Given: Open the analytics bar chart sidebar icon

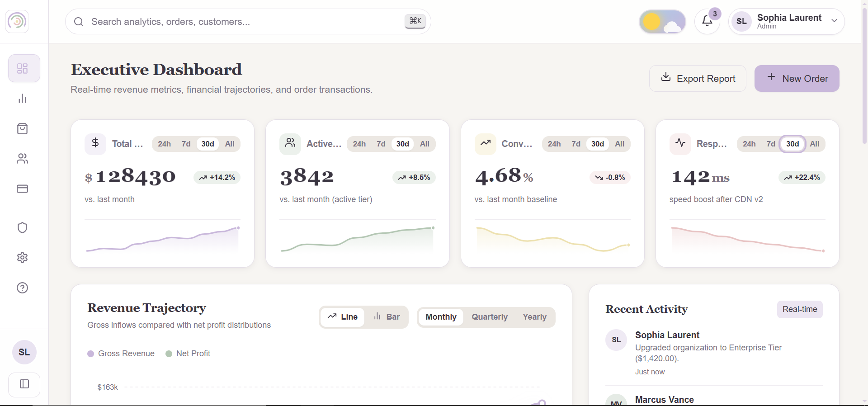Looking at the screenshot, I should pyautogui.click(x=23, y=99).
